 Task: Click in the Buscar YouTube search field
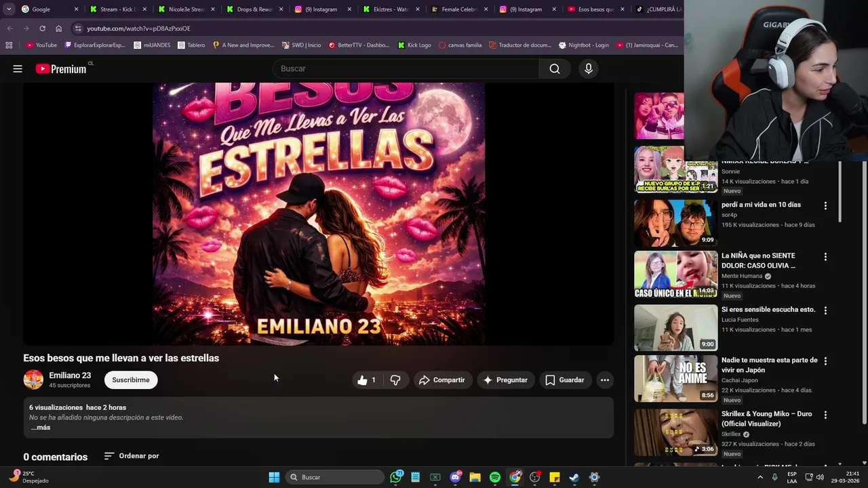(406, 68)
